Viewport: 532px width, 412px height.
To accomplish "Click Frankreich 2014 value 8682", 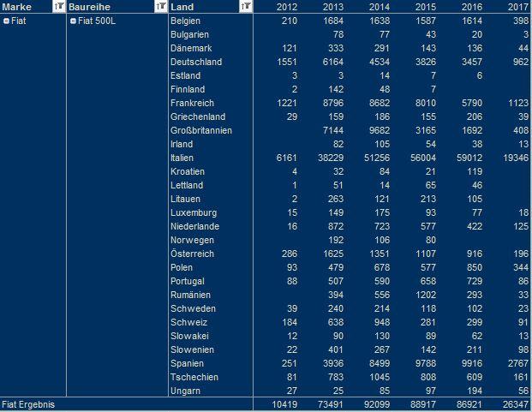I will tap(380, 103).
